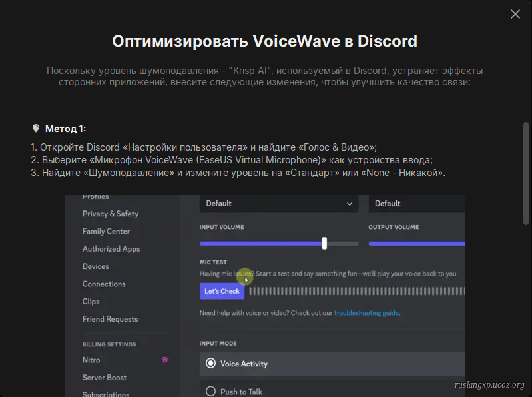The image size is (532, 397).
Task: Click the dialog's vertical scrollbar
Action: (x=526, y=173)
